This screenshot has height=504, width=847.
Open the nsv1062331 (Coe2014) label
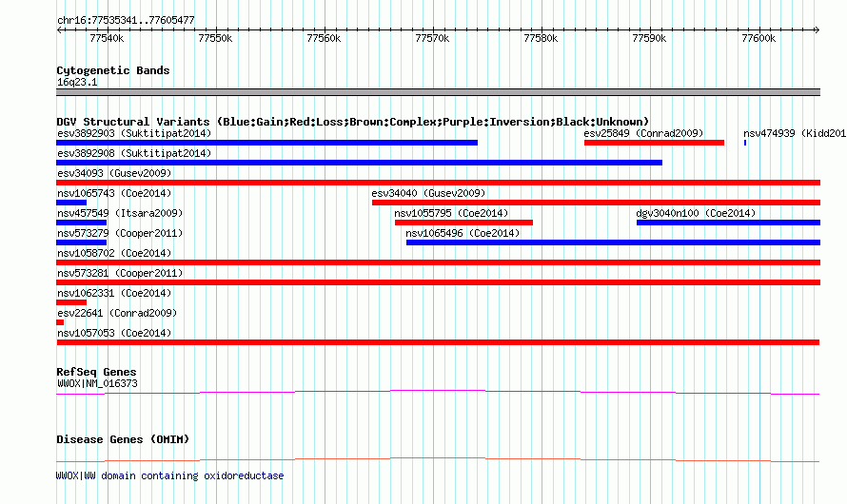(114, 293)
